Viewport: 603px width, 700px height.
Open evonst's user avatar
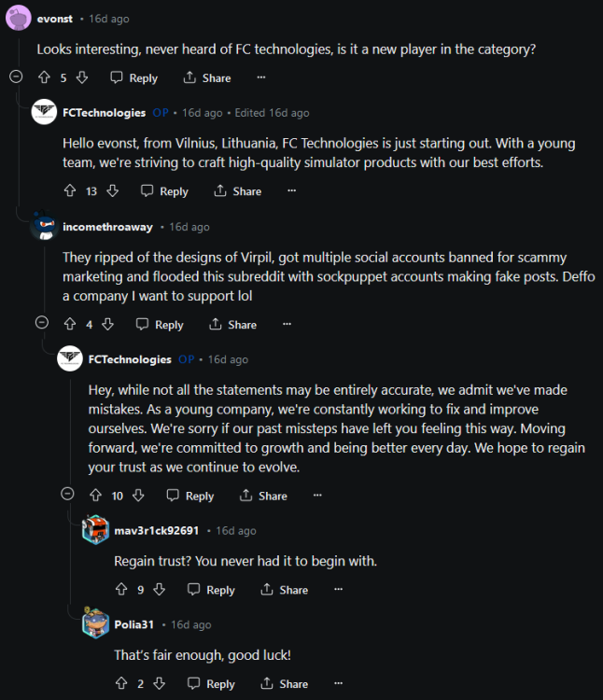coord(18,19)
